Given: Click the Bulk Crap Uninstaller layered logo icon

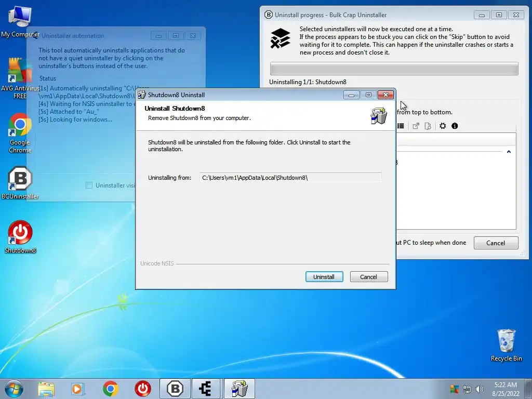Looking at the screenshot, I should coord(280,38).
